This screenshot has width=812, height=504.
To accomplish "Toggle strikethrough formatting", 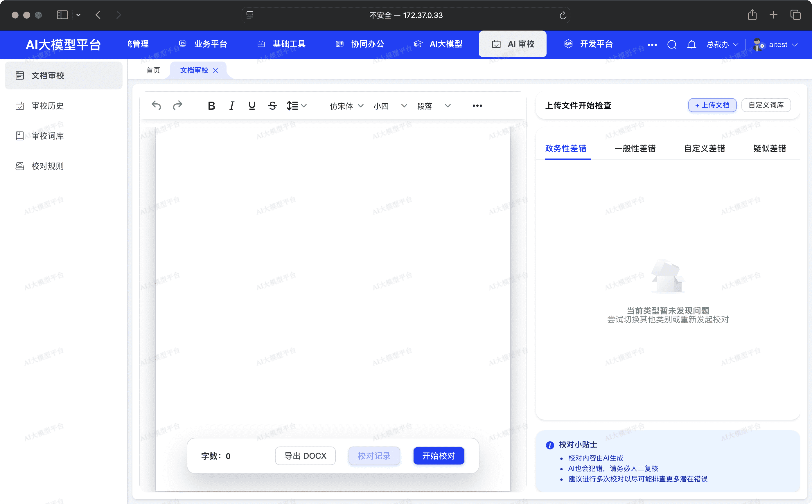I will click(272, 106).
